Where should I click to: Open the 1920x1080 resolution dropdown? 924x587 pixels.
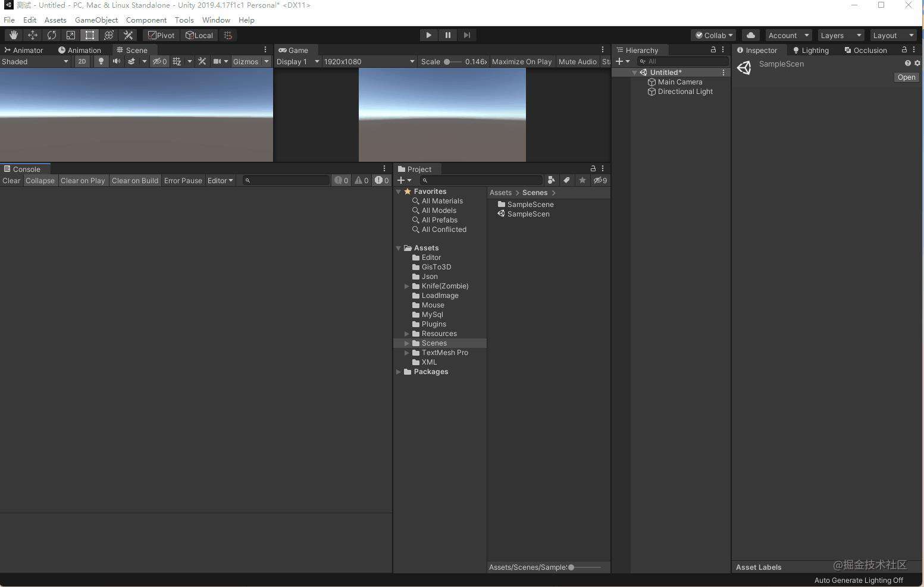click(369, 61)
